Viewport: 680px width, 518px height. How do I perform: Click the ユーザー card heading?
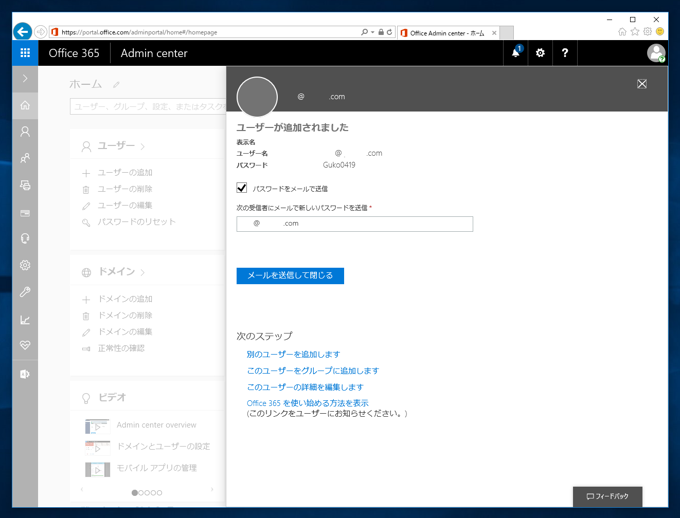point(116,146)
